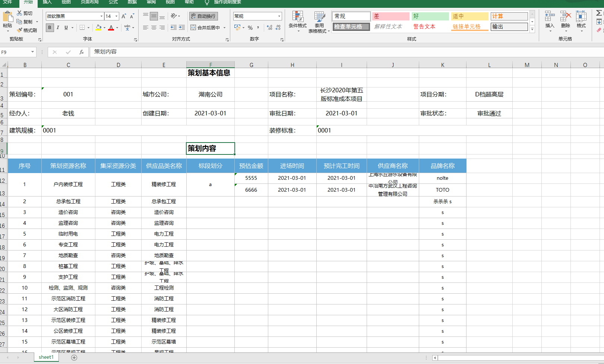Click the phonetic guide wén icon
604x364 pixels.
pos(127,28)
